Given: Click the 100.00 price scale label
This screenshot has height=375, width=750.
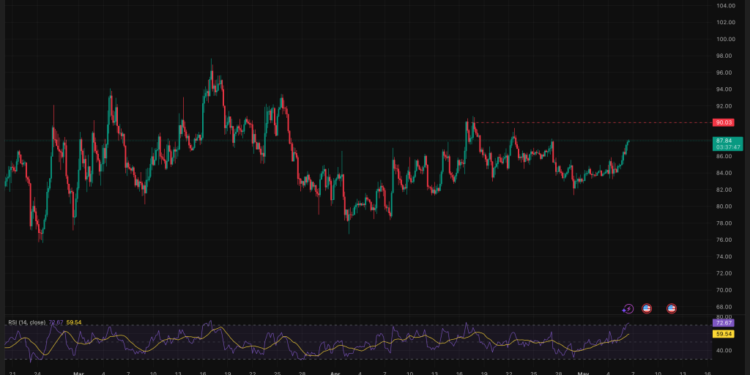Looking at the screenshot, I should point(726,39).
